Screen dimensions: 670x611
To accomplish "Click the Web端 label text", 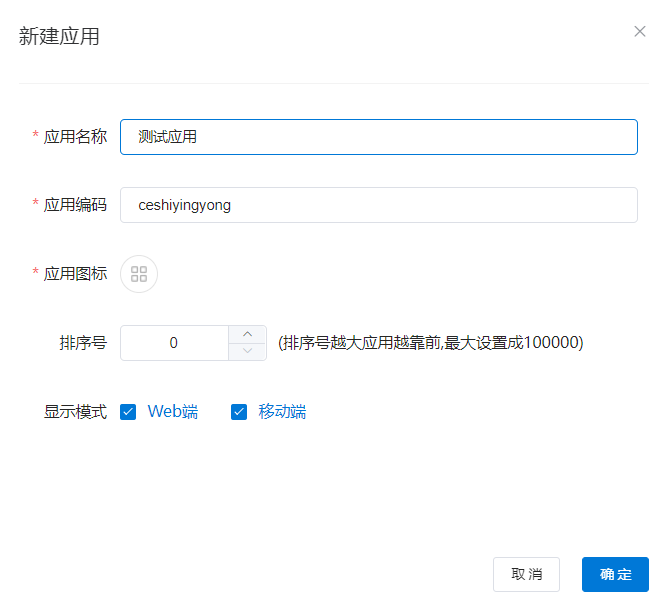I will pos(173,411).
